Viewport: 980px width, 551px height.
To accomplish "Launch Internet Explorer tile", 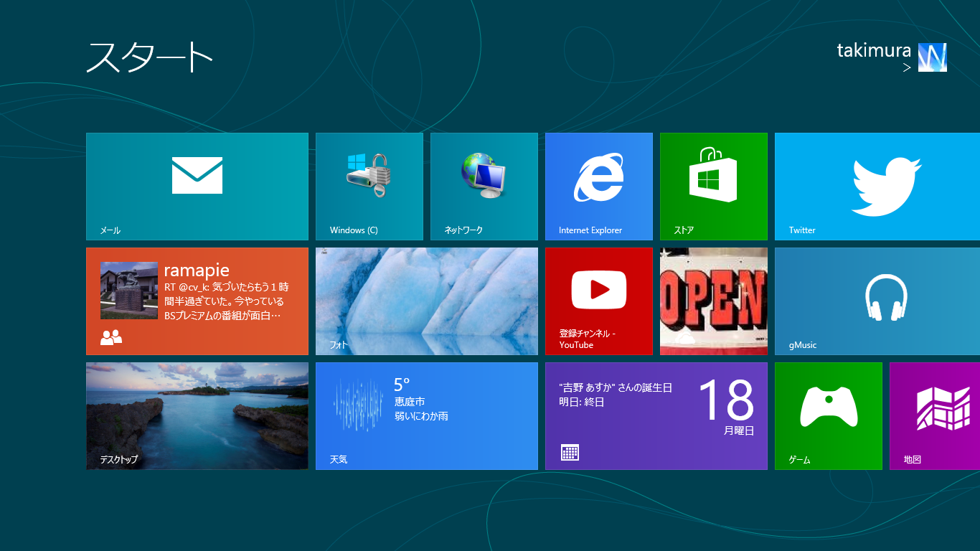I will [x=599, y=187].
